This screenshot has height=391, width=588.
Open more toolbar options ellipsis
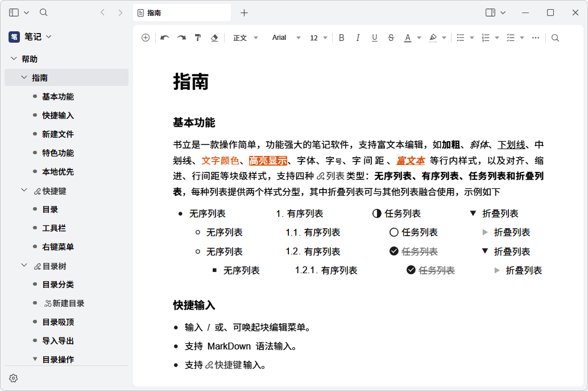pyautogui.click(x=536, y=38)
